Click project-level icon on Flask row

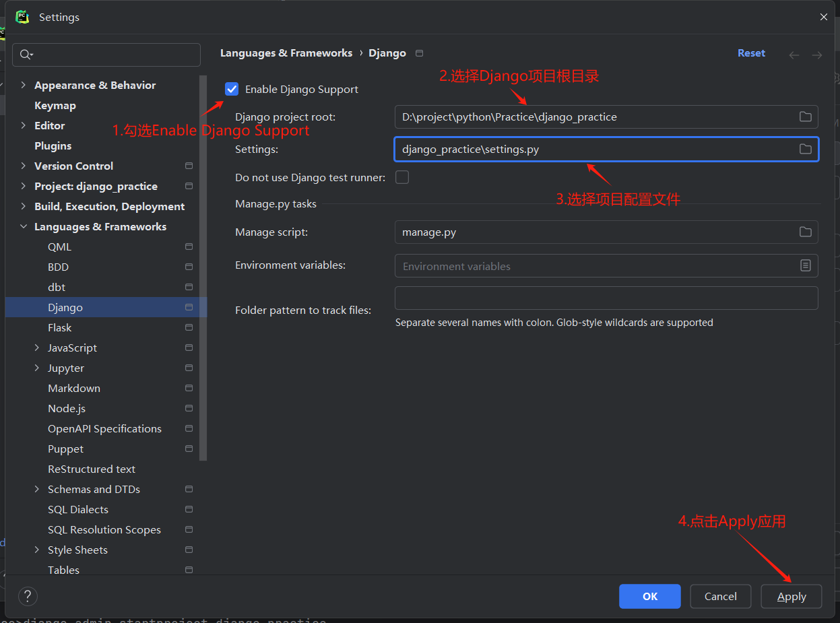189,327
